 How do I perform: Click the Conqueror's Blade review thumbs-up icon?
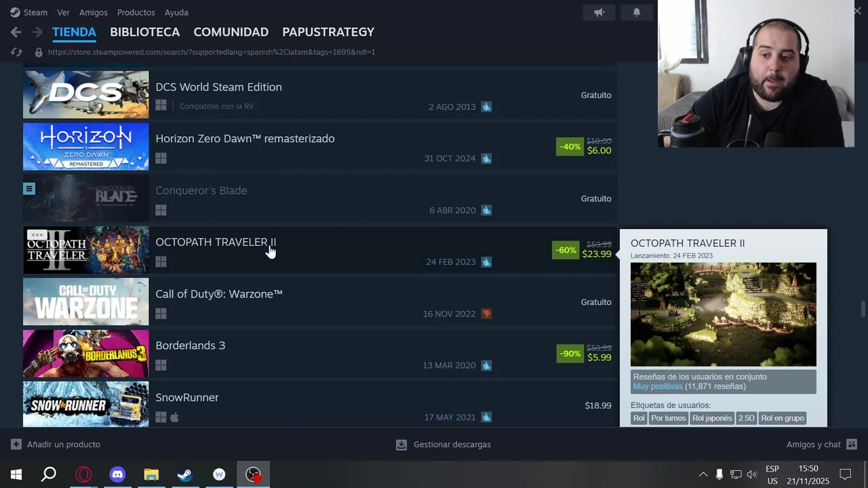pyautogui.click(x=486, y=210)
